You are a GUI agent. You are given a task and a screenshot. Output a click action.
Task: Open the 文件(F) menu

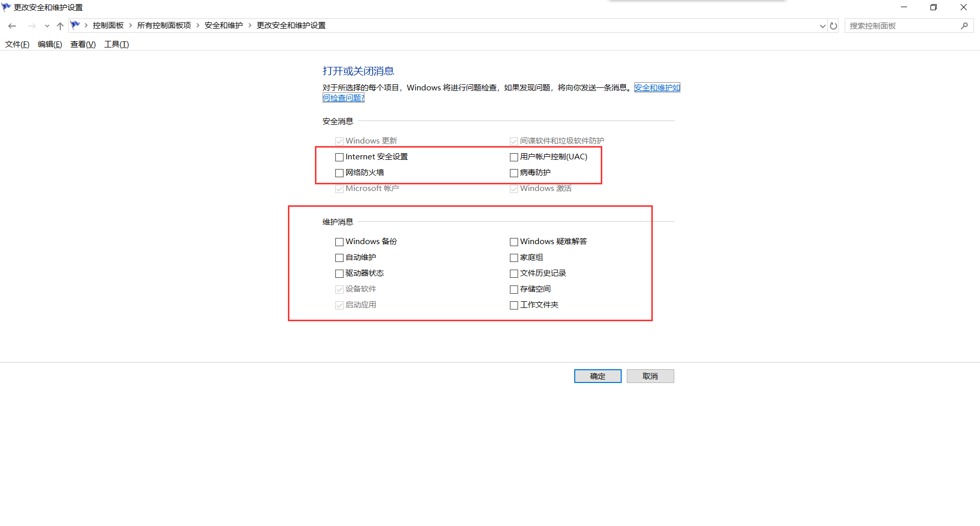tap(17, 44)
